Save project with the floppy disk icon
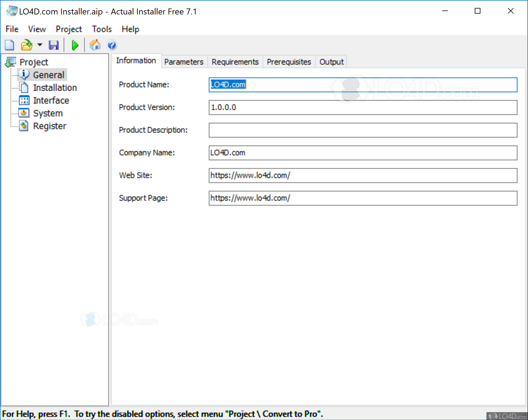This screenshot has height=420, width=528. pos(54,45)
